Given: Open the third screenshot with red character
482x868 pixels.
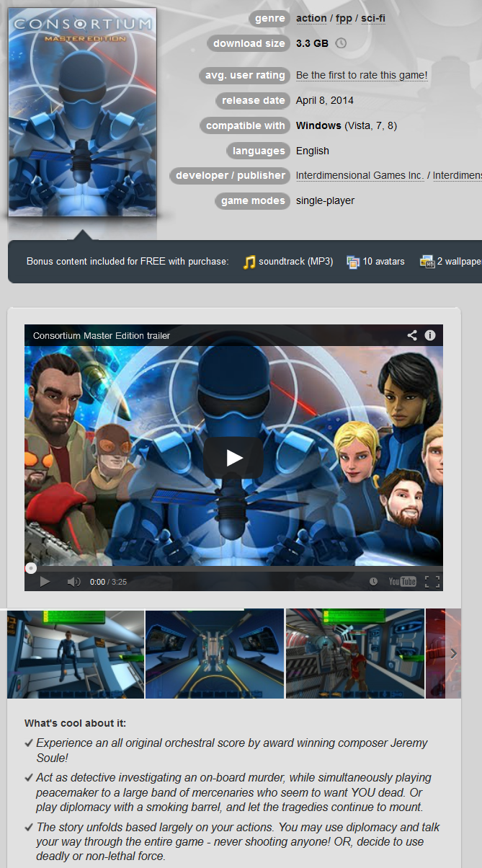Looking at the screenshot, I should coord(355,654).
